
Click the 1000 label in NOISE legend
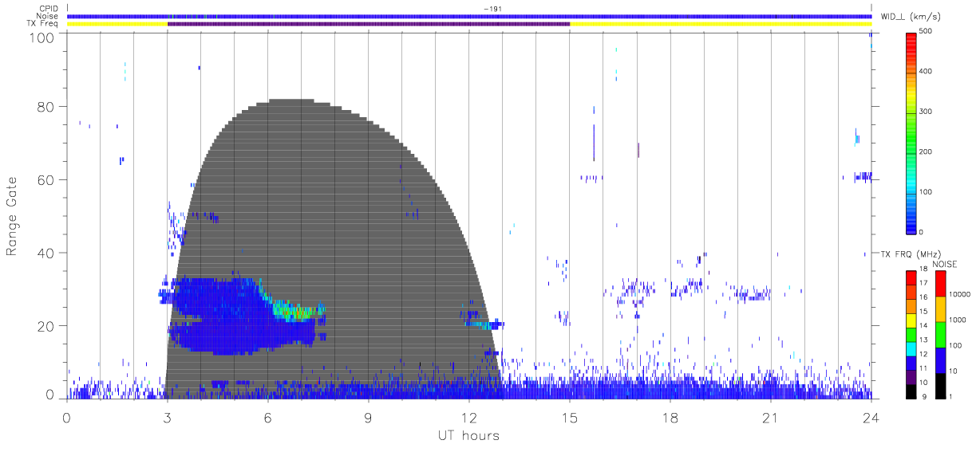click(957, 320)
